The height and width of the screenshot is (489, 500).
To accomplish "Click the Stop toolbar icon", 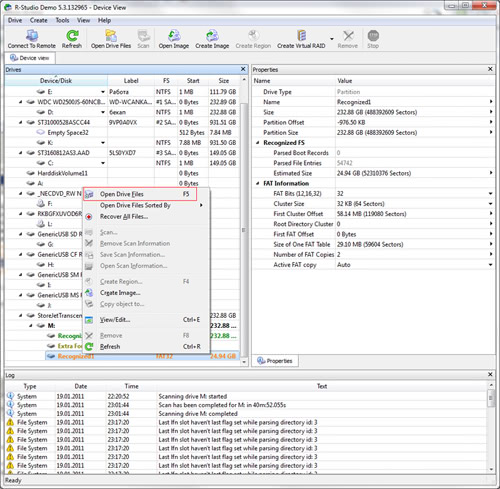I will (373, 36).
